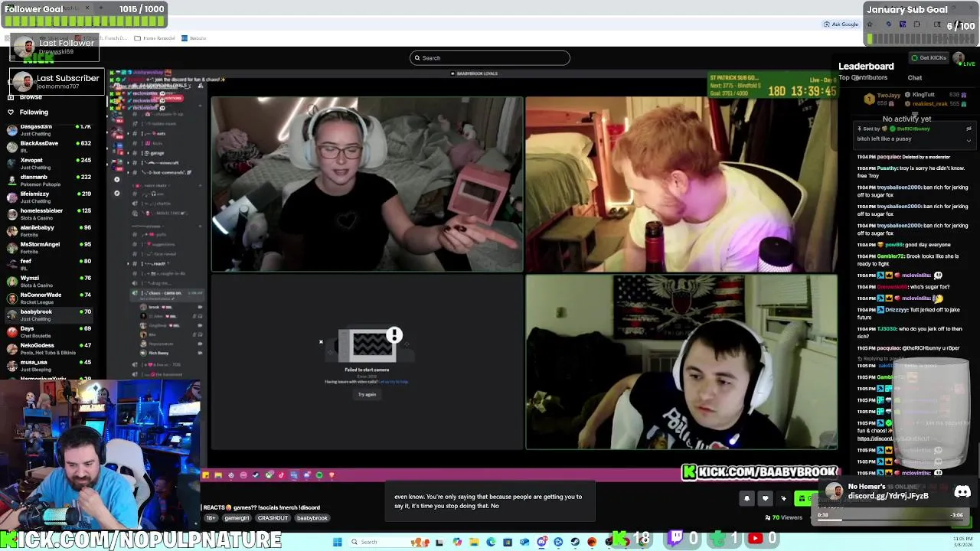Viewport: 980px width, 551px height.
Task: Close the failed camera tile with X
Action: click(321, 342)
